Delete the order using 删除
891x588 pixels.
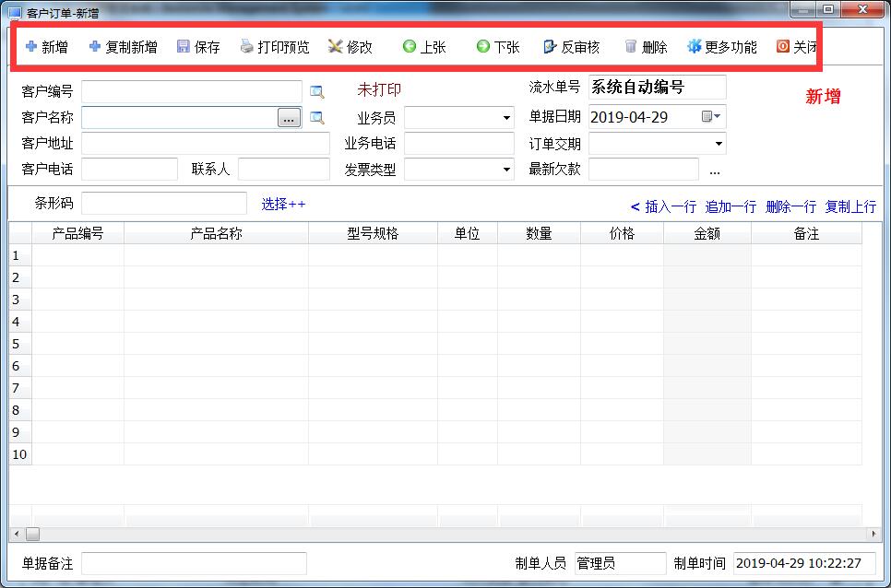[x=646, y=47]
